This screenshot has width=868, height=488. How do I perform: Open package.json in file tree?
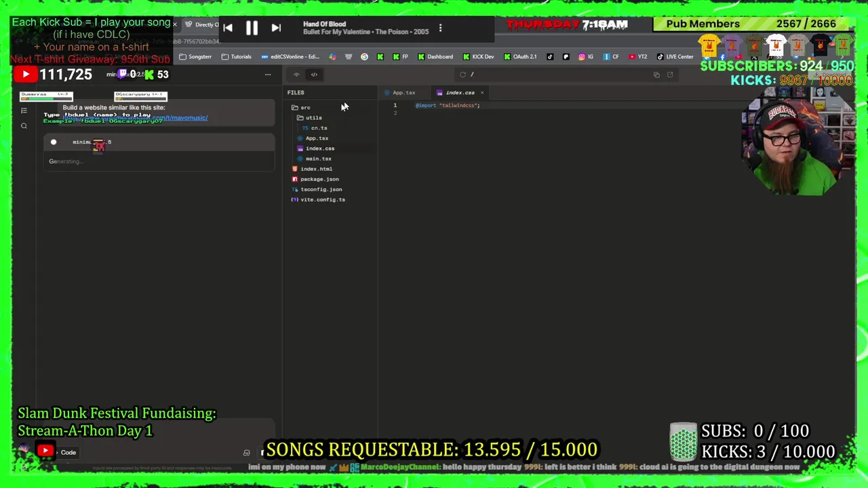315,179
